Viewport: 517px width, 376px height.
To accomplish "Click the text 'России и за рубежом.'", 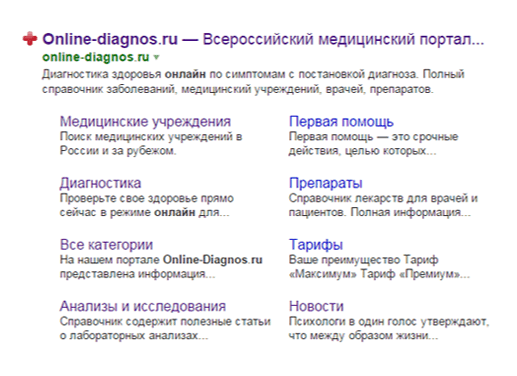I will 118,151.
